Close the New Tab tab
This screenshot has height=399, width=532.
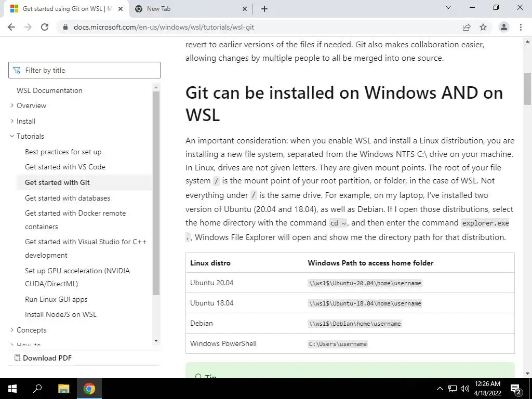[245, 9]
